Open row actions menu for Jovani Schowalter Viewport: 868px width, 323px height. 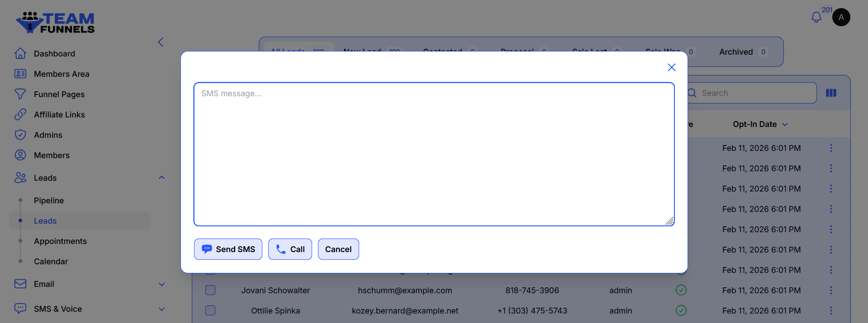[x=830, y=290]
